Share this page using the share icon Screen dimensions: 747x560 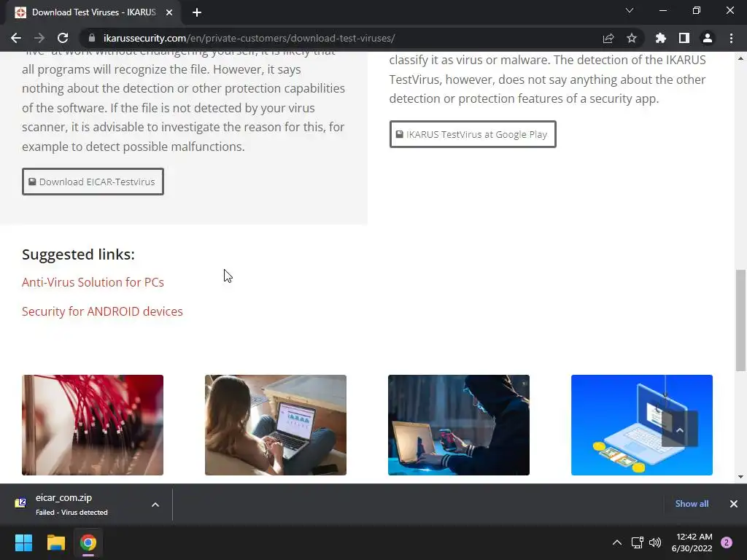(x=608, y=38)
